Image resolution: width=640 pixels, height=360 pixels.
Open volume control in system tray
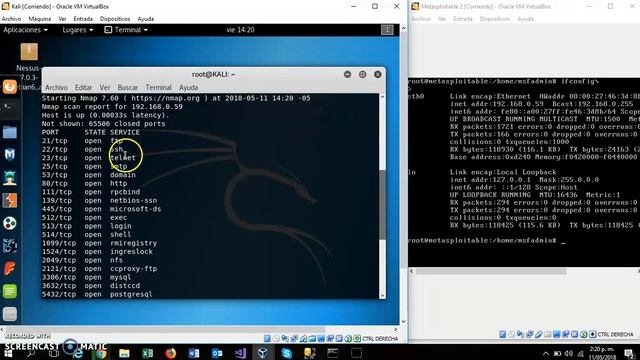coord(569,353)
